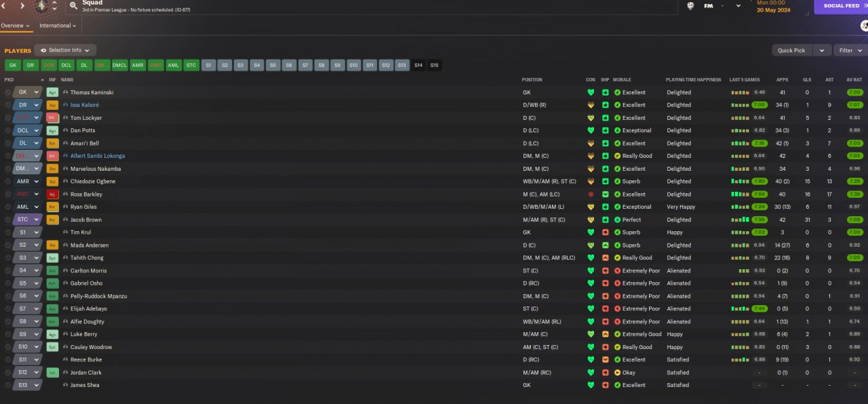
Task: Expand the Selection Info dropdown
Action: coord(65,50)
